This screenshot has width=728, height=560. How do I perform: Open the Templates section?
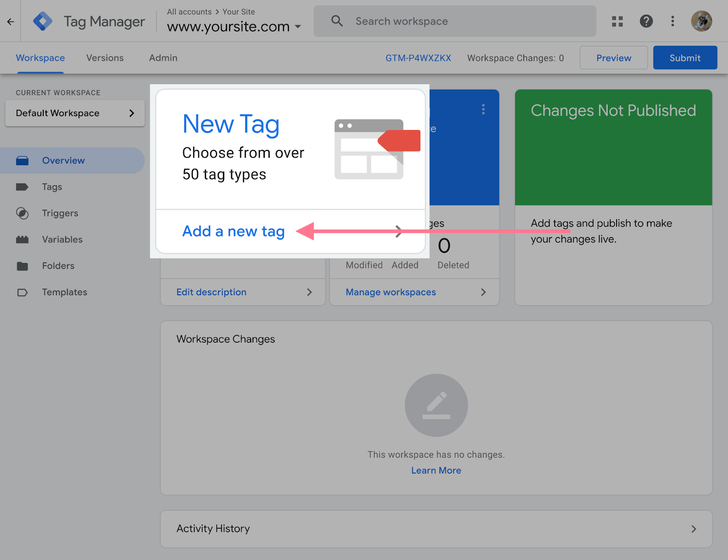click(65, 292)
